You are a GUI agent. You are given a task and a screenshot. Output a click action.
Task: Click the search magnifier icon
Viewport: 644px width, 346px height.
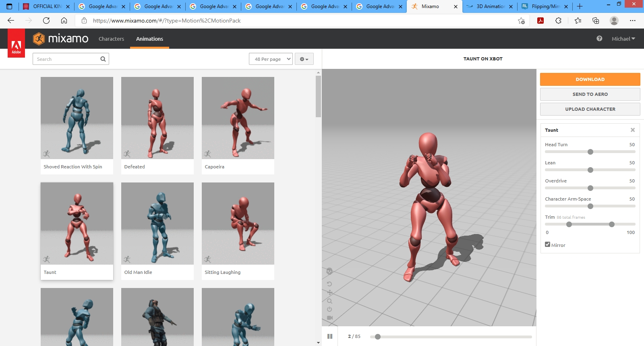tap(103, 59)
